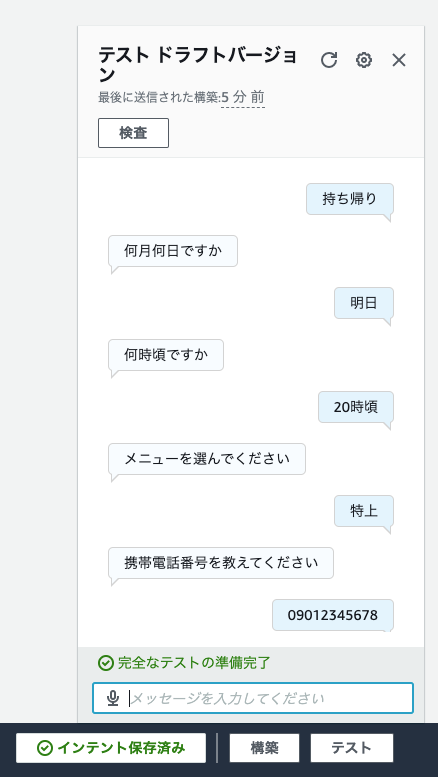The height and width of the screenshot is (777, 438).
Task: Open test settings via gear icon
Action: pos(364,60)
